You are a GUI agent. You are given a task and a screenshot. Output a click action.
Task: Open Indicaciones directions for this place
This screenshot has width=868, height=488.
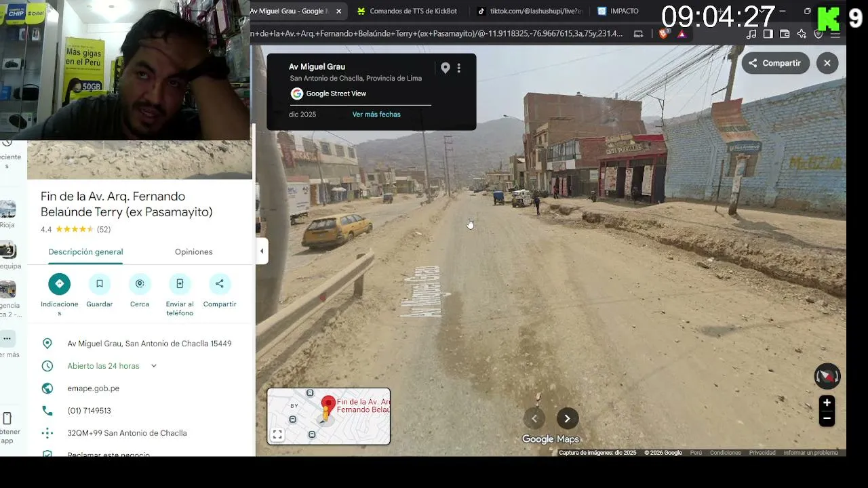[60, 283]
